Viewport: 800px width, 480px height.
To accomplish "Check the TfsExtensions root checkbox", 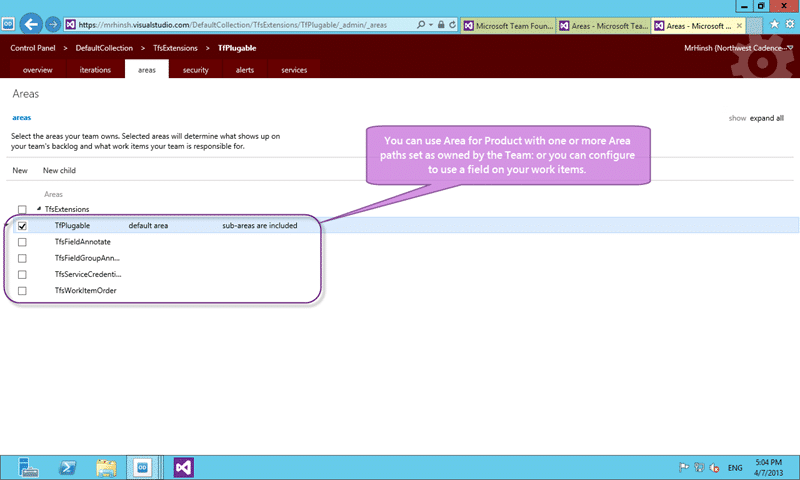I will [x=22, y=209].
